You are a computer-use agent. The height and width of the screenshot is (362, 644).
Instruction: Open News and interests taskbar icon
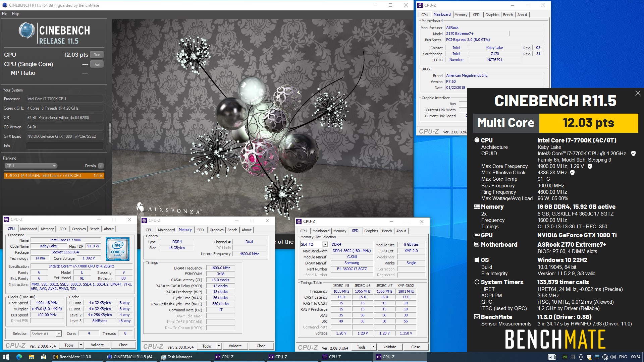coord(552,357)
